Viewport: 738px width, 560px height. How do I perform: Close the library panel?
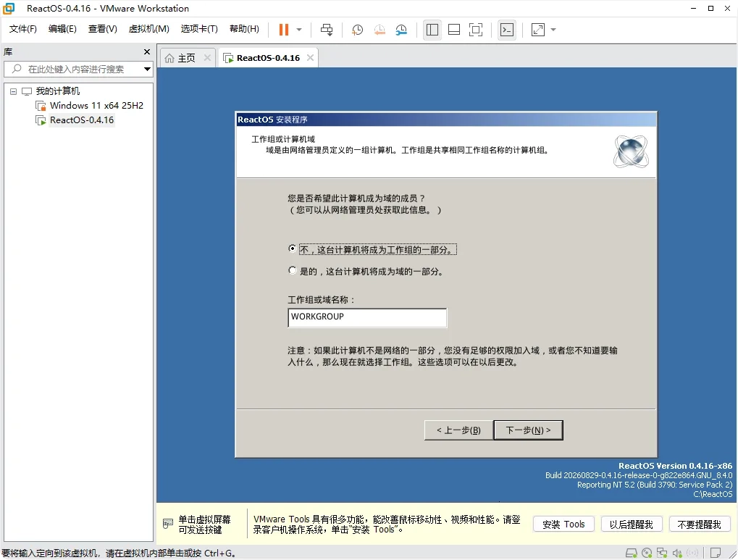(147, 52)
